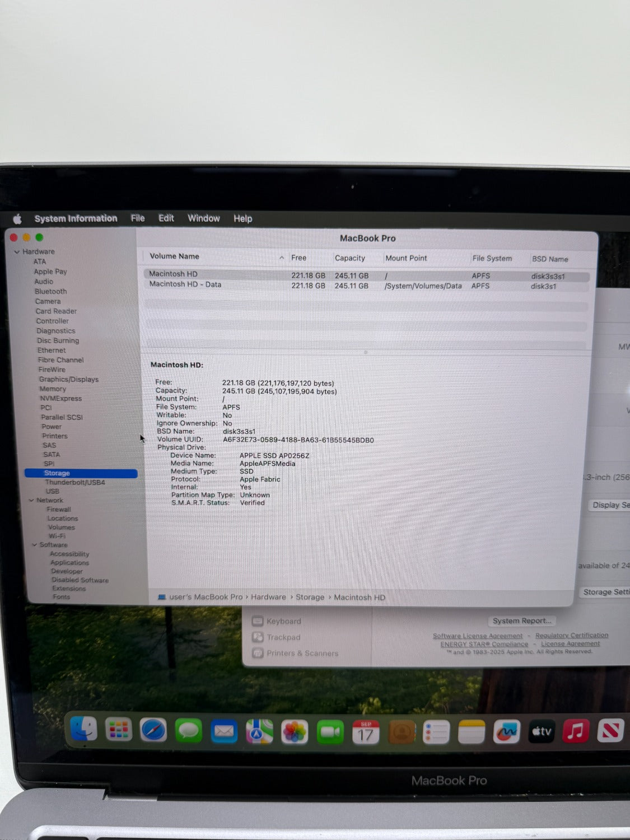Open Finder from the dock
The image size is (630, 840).
click(84, 729)
